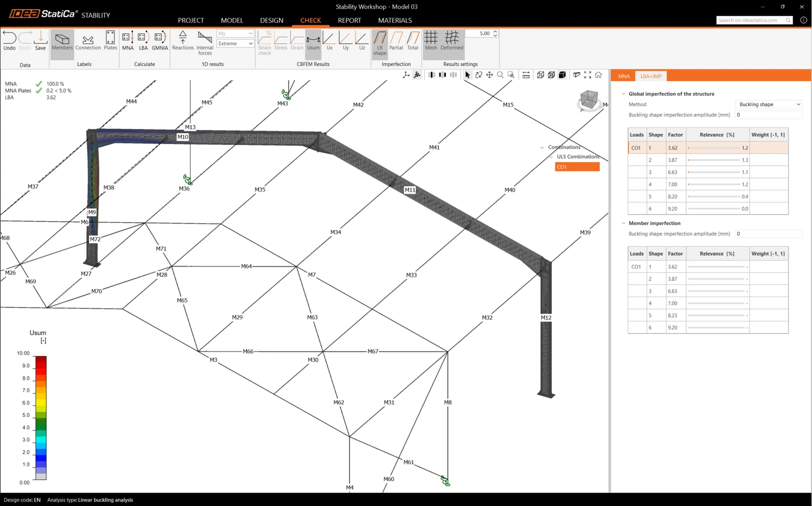Increase deformation scale value stepper

coord(495,31)
